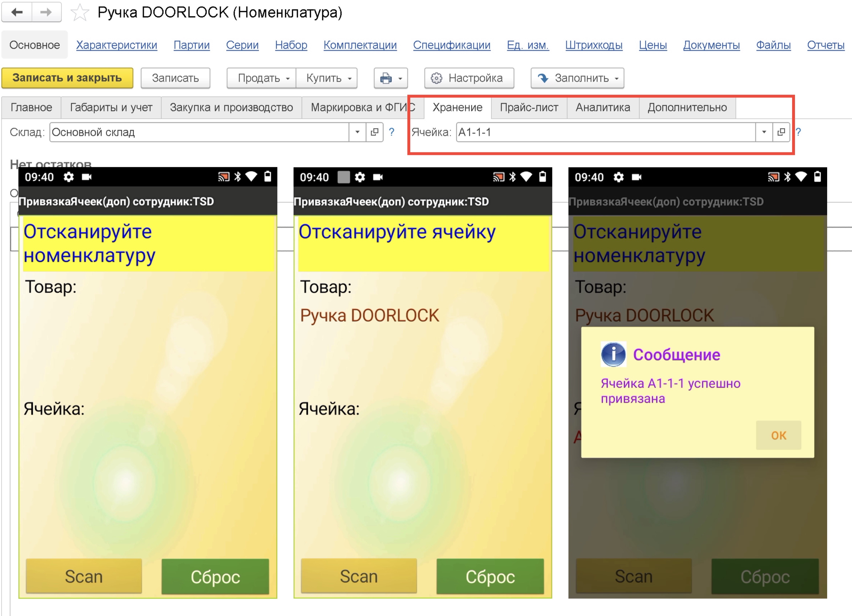Image resolution: width=852 pixels, height=616 pixels.
Task: Open the Заполнить dropdown menu
Action: point(577,78)
